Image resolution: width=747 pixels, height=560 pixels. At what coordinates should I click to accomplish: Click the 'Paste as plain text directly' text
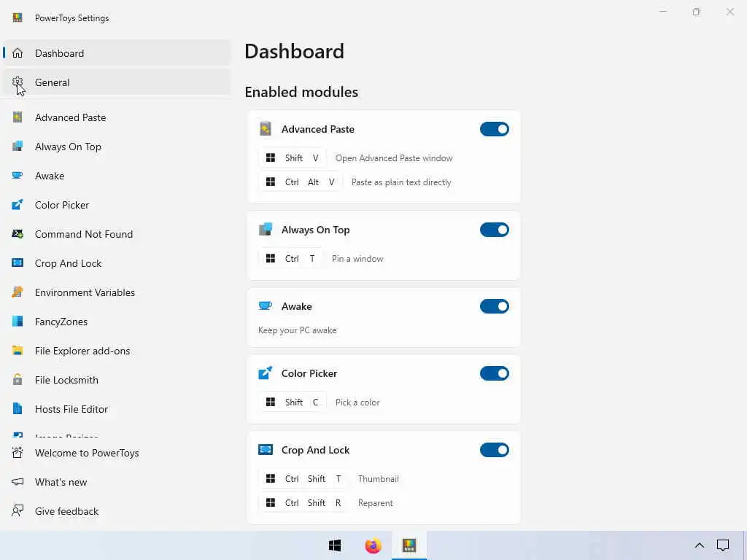click(x=401, y=182)
